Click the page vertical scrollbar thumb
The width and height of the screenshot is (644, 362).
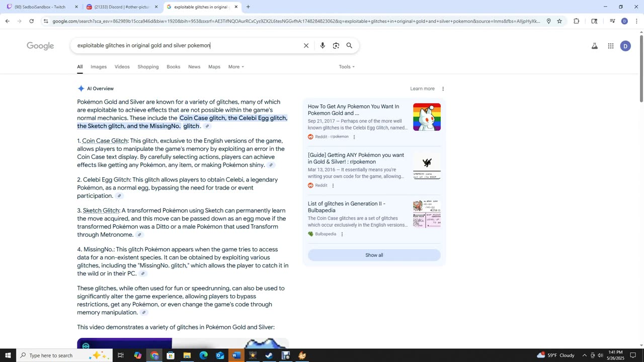pos(641,68)
